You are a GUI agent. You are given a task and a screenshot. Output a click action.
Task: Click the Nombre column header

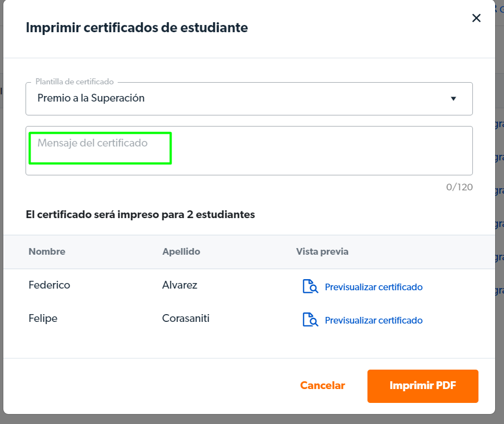47,252
